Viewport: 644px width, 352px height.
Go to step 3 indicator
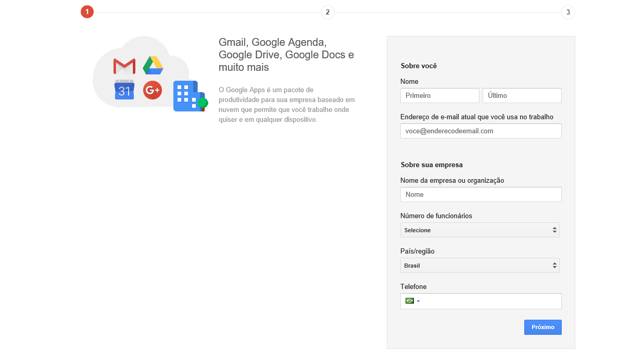568,12
